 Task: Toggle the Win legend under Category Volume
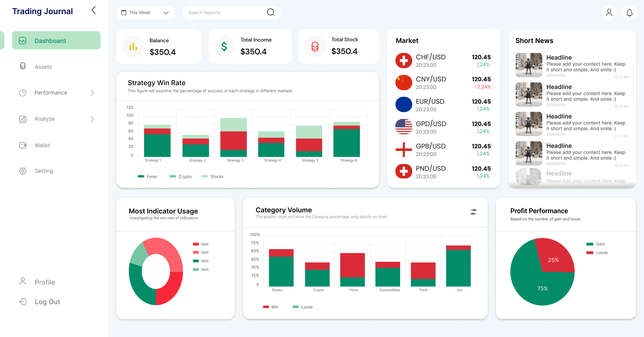point(271,307)
